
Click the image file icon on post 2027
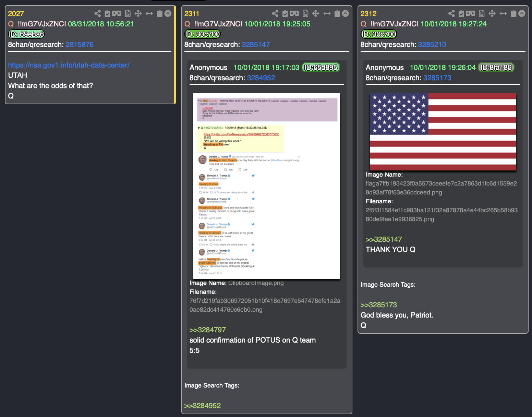pos(128,13)
